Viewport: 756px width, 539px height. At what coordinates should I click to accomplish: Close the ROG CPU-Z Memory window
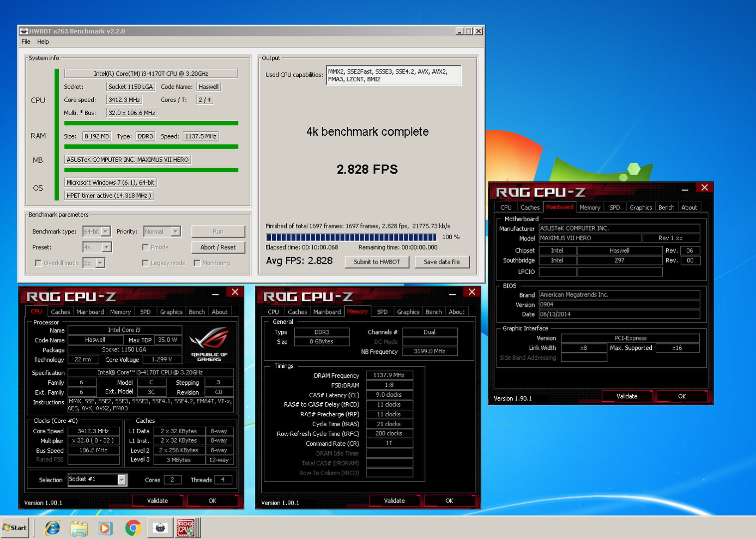tap(472, 292)
